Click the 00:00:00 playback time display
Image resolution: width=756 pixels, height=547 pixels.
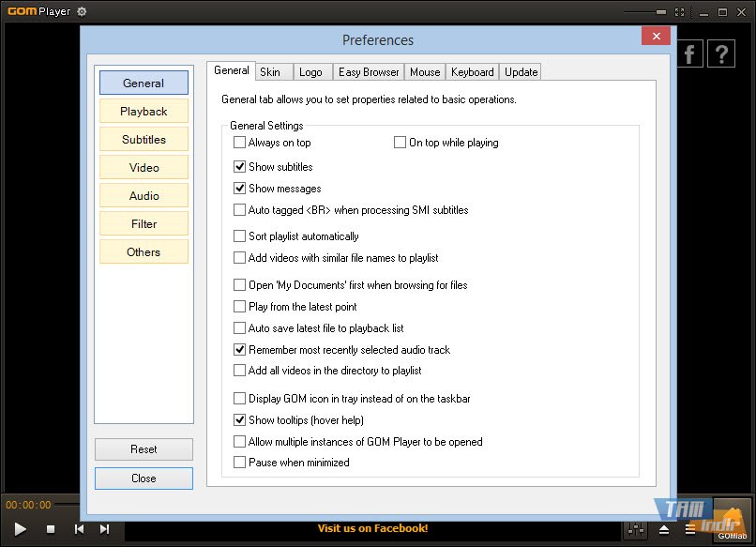click(x=28, y=505)
